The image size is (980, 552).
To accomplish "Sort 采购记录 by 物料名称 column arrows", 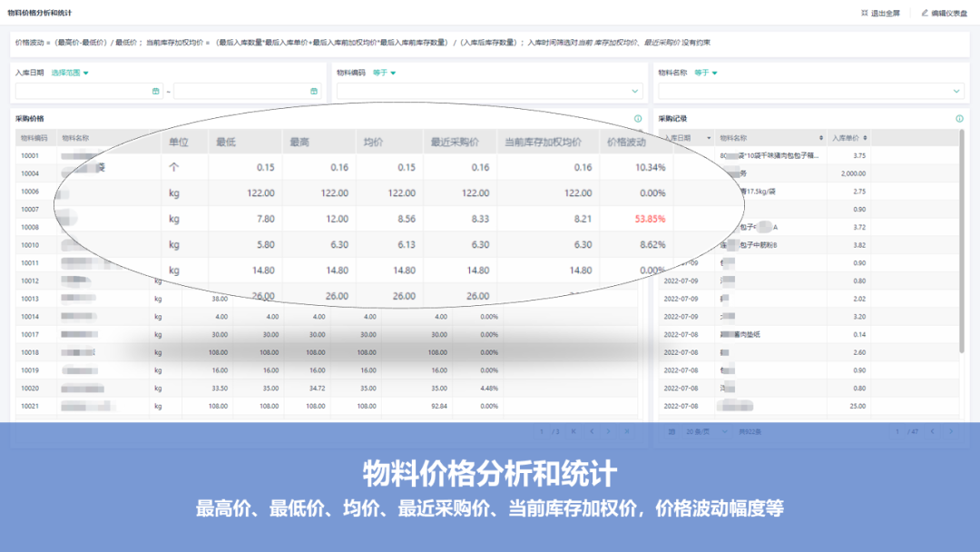I will click(x=822, y=138).
